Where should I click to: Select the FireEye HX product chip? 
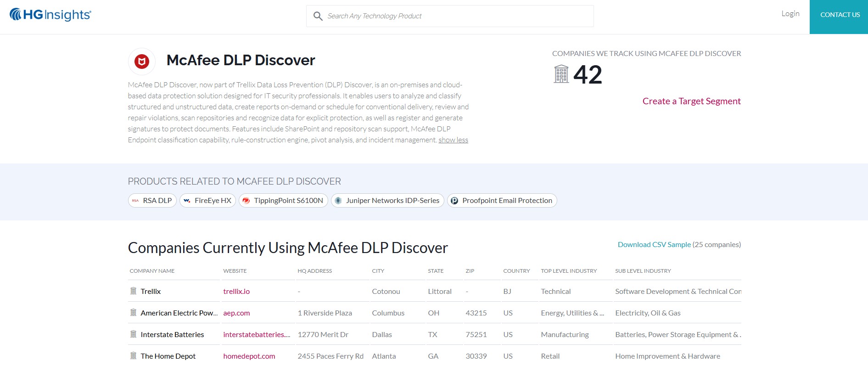(x=207, y=201)
